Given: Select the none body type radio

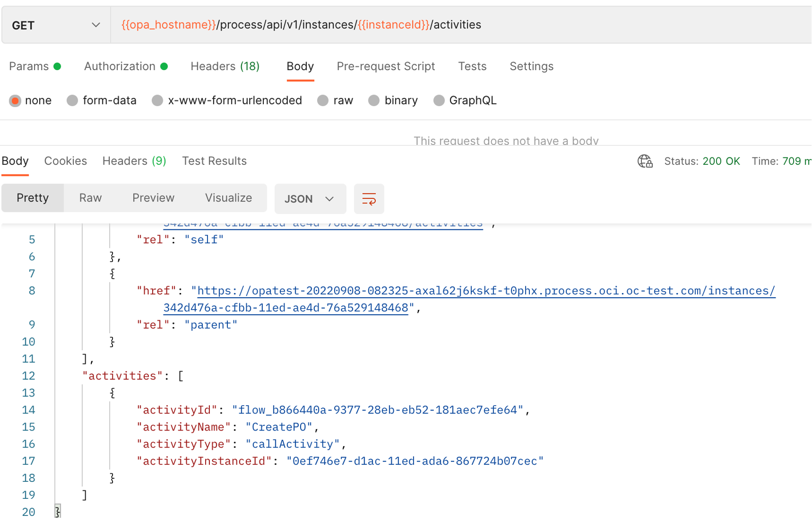Looking at the screenshot, I should (15, 101).
